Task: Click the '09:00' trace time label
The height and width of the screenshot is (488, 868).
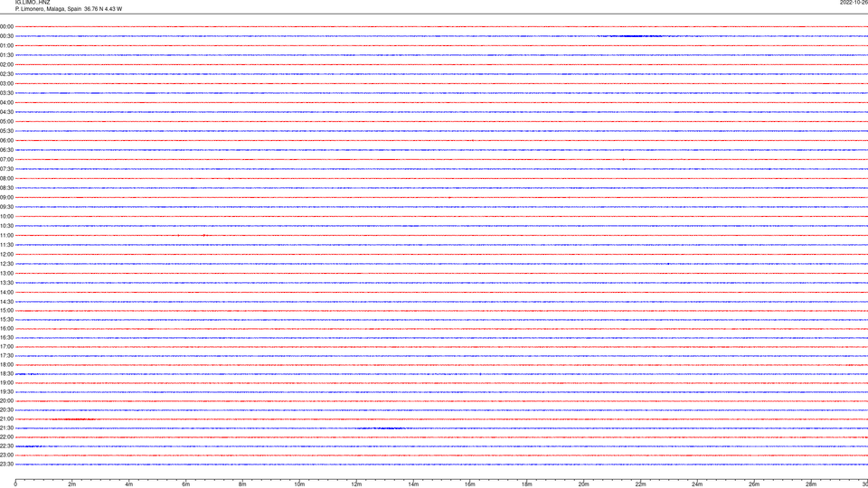Action: (6, 198)
